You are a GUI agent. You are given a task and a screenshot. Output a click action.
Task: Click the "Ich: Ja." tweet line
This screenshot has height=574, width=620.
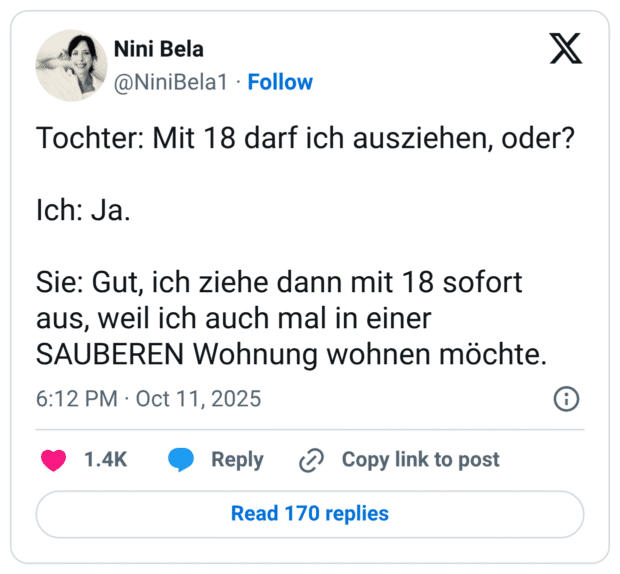coord(83,211)
